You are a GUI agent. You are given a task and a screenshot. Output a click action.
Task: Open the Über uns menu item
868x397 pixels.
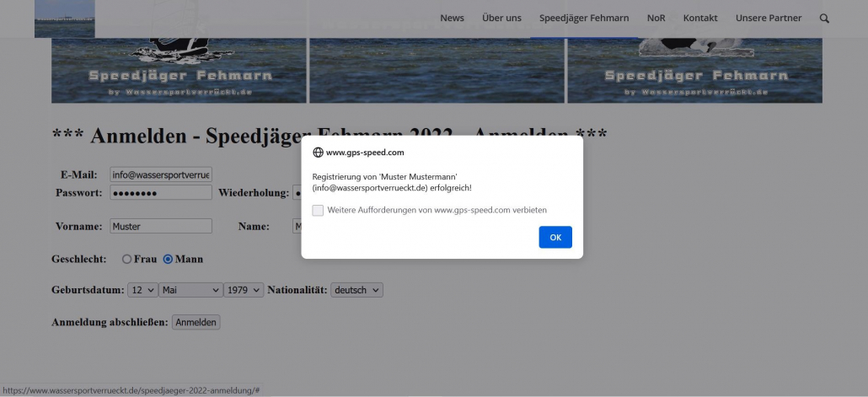coord(501,18)
